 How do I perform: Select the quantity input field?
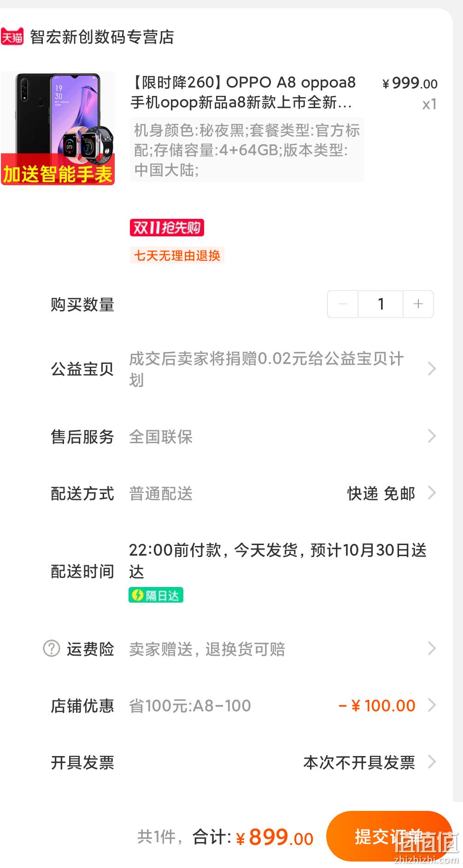381,304
